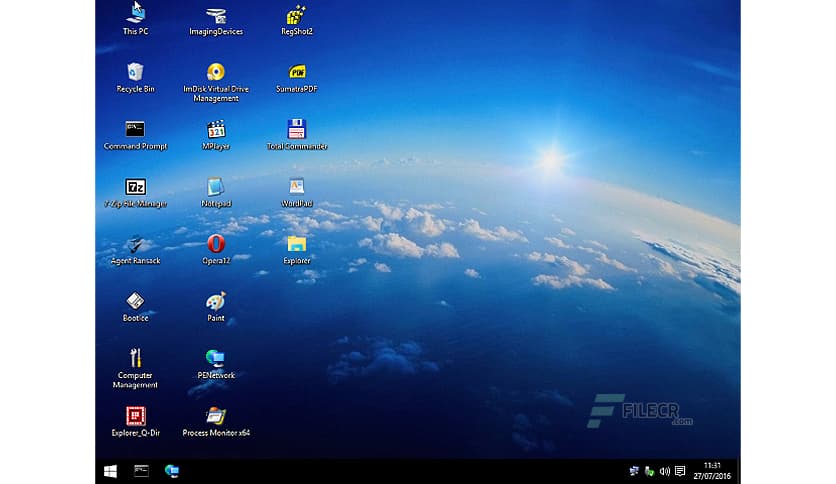
Task: Open the Windows Start menu
Action: point(110,471)
